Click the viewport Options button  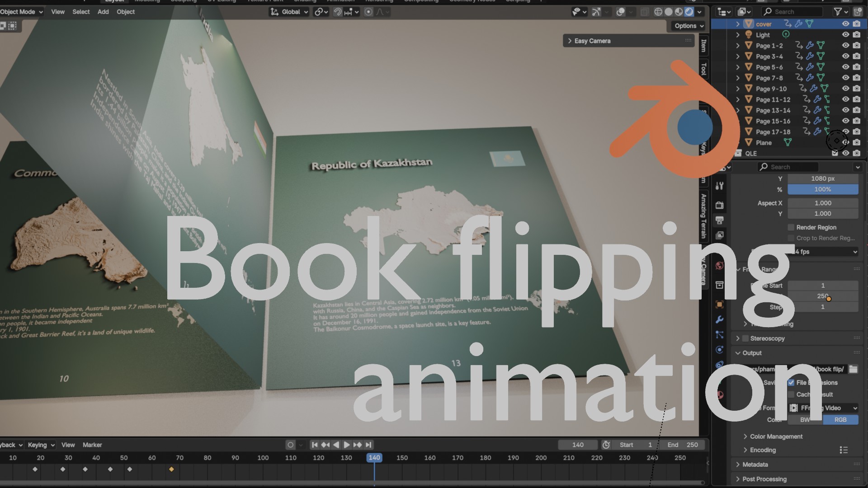pyautogui.click(x=689, y=26)
